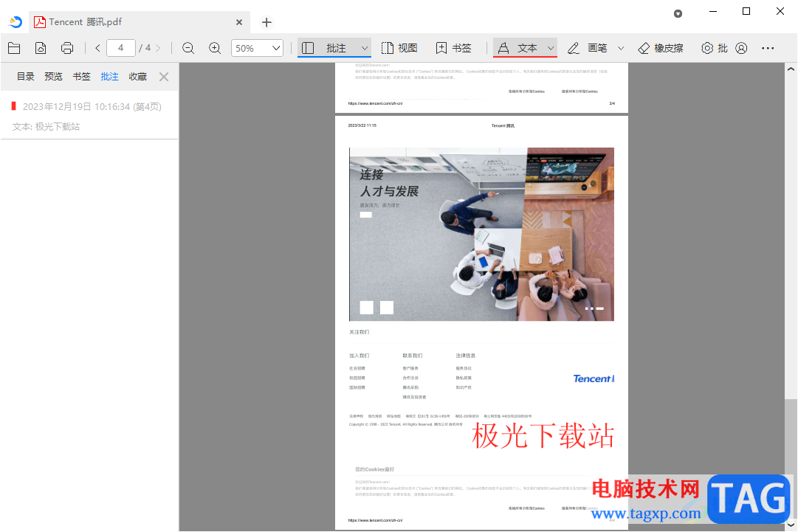Image resolution: width=798 pixels, height=532 pixels.
Task: Expand the 文本 tool dropdown arrow
Action: [551, 48]
